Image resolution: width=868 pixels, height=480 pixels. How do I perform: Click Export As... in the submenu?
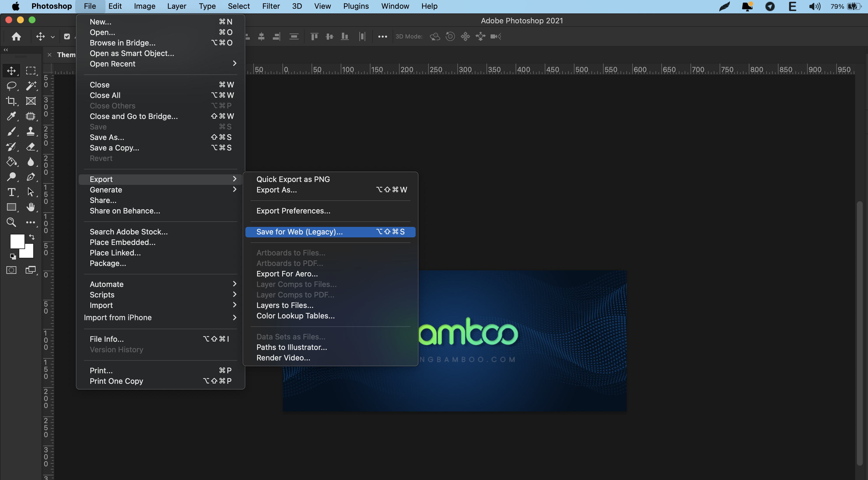(x=277, y=190)
